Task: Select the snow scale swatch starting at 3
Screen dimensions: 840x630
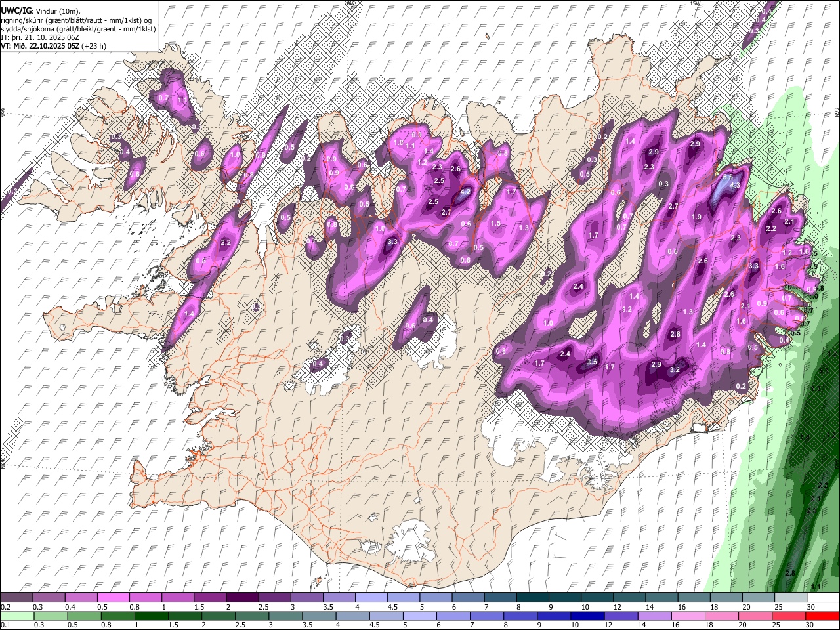Action: (x=306, y=597)
